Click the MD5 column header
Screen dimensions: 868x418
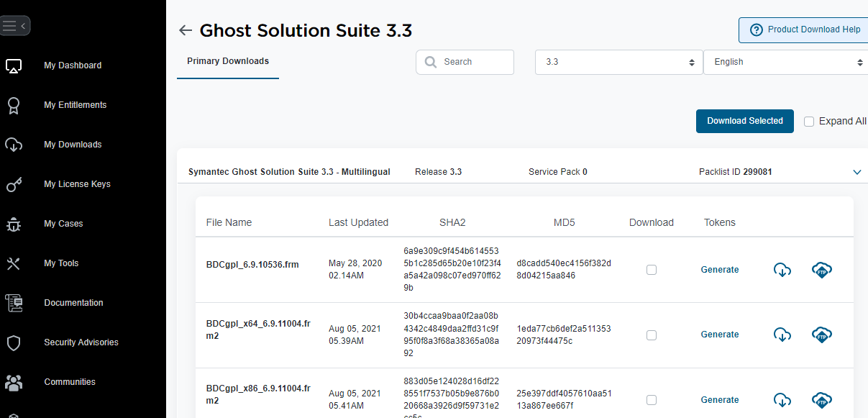[565, 222]
